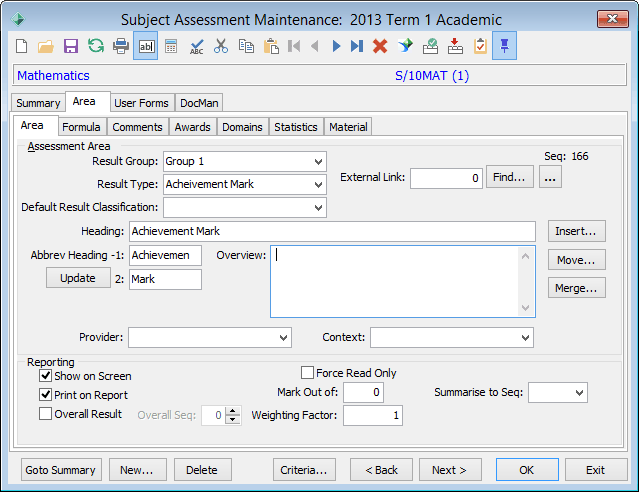This screenshot has width=639, height=492.
Task: Switch to the User Forms tab
Action: point(141,103)
